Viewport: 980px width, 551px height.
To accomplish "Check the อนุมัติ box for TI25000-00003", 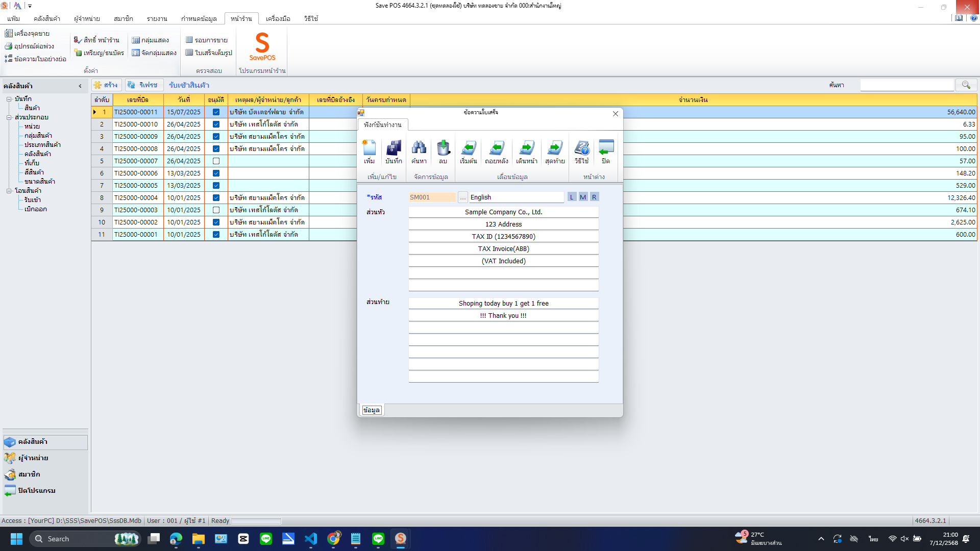I will click(x=216, y=210).
